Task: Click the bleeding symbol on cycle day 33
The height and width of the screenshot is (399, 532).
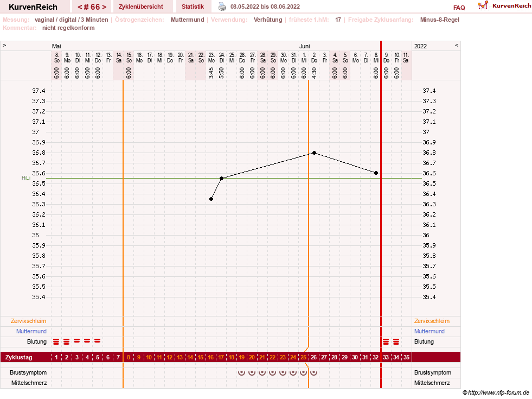Action: click(386, 341)
